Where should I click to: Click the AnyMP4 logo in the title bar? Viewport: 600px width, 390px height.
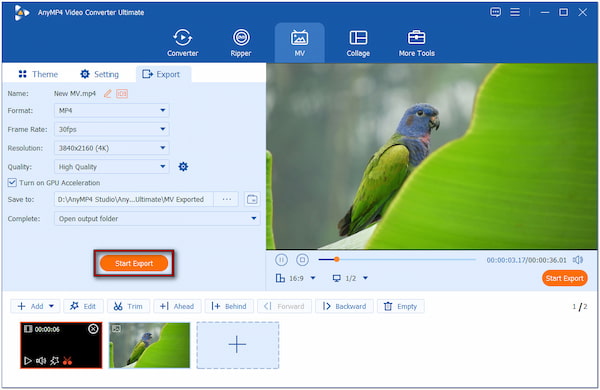pyautogui.click(x=21, y=13)
